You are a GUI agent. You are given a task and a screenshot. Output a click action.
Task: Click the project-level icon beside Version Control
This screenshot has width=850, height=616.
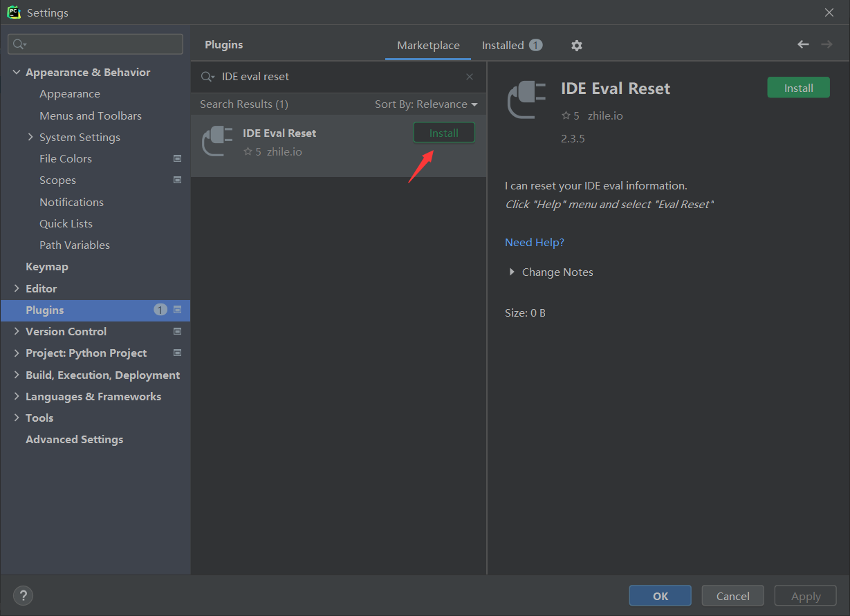coord(177,332)
